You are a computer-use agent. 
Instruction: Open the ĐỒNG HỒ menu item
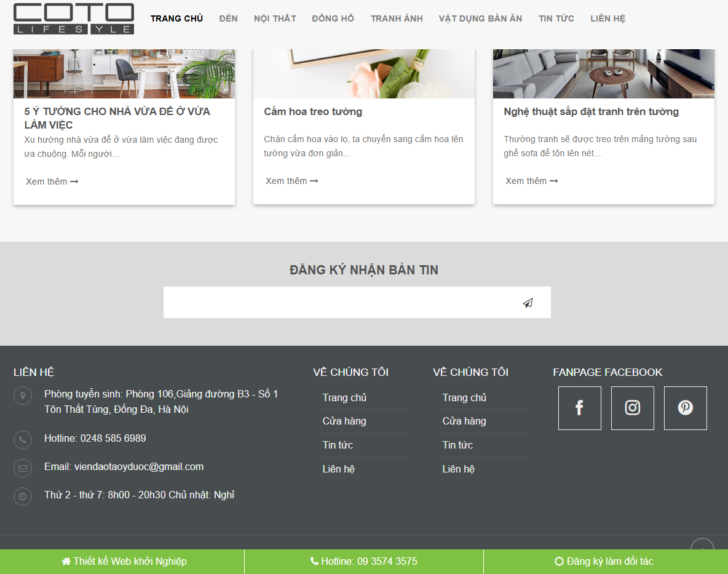(333, 18)
